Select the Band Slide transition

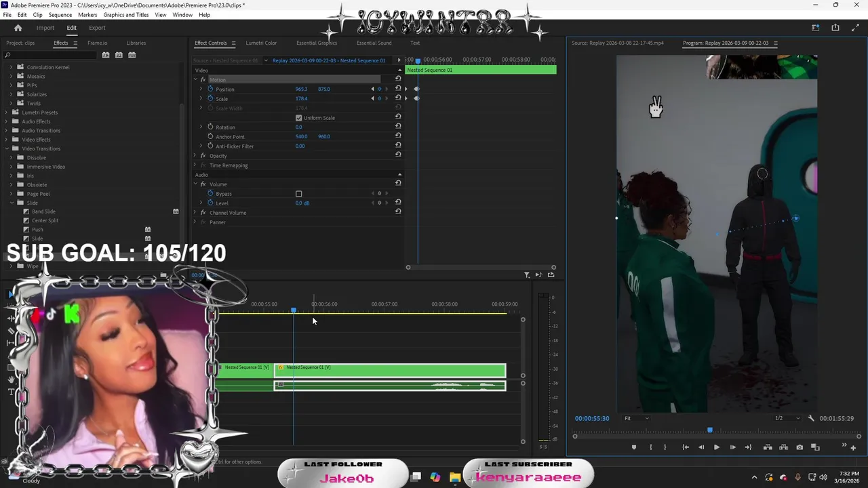(x=43, y=211)
